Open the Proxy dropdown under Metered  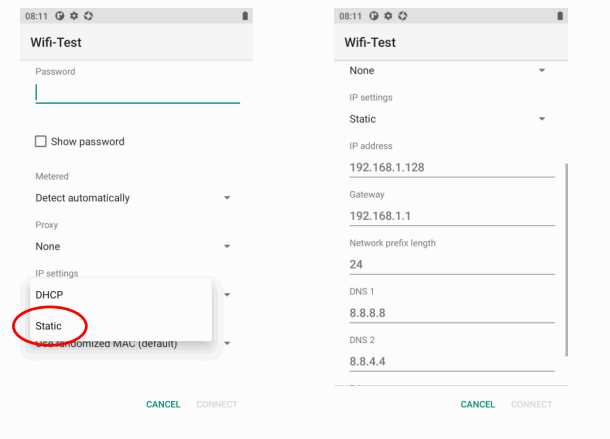pos(133,246)
